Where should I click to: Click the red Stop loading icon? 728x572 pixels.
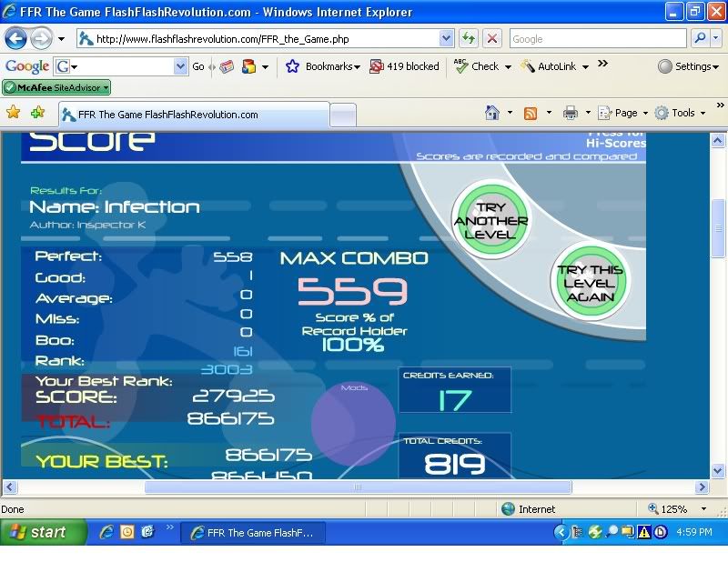(492, 39)
